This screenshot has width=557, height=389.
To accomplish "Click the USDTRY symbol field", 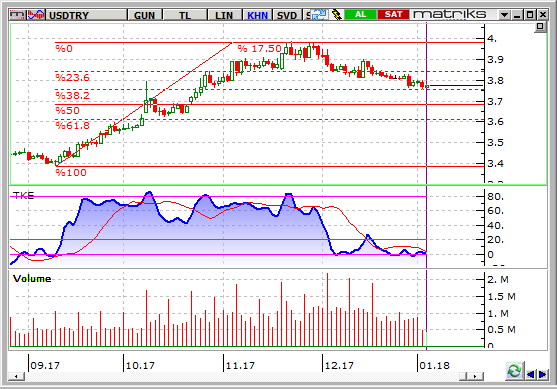I will [87, 15].
